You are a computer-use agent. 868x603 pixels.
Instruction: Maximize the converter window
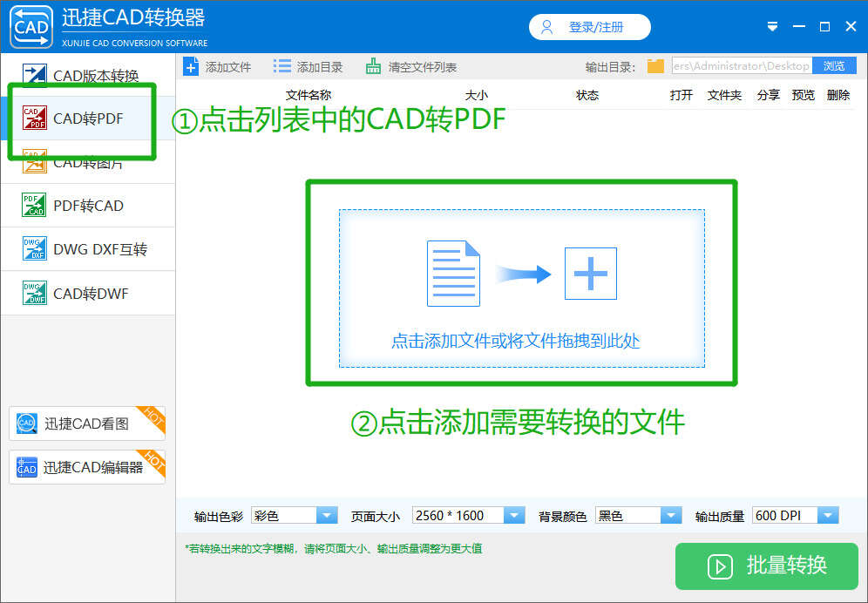(x=824, y=27)
